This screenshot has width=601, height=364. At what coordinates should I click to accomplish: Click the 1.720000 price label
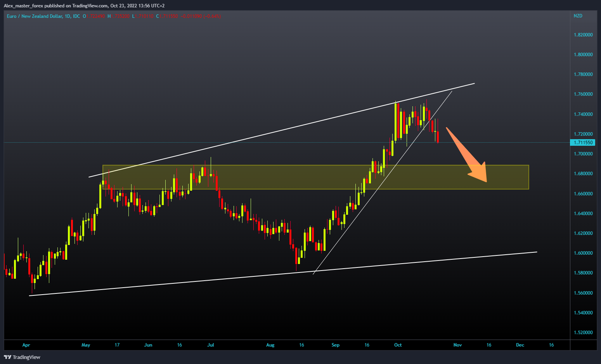583,134
